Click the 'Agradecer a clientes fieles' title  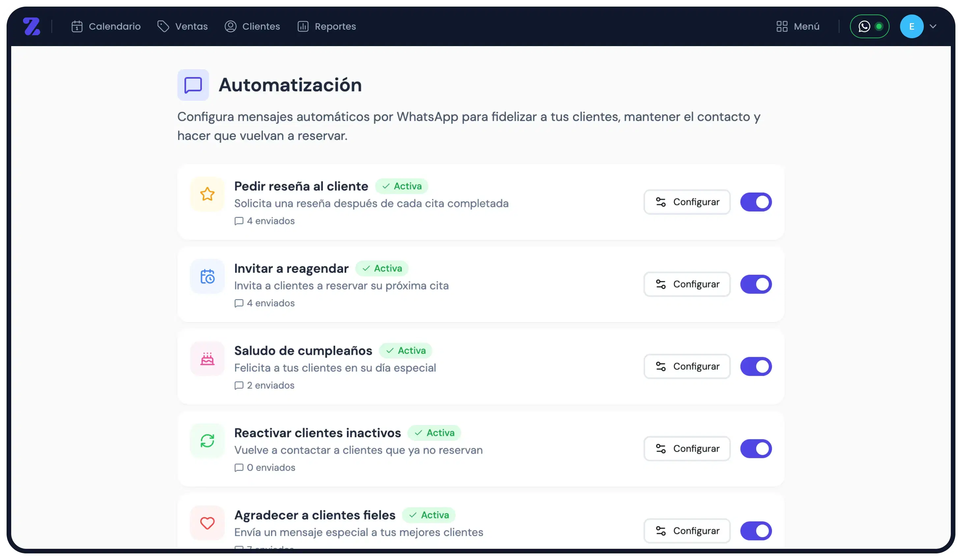click(x=315, y=515)
